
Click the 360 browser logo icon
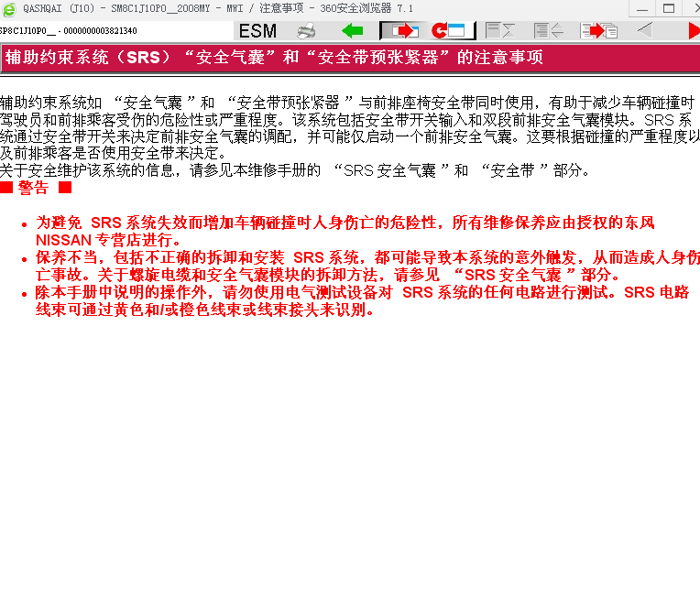click(9, 9)
